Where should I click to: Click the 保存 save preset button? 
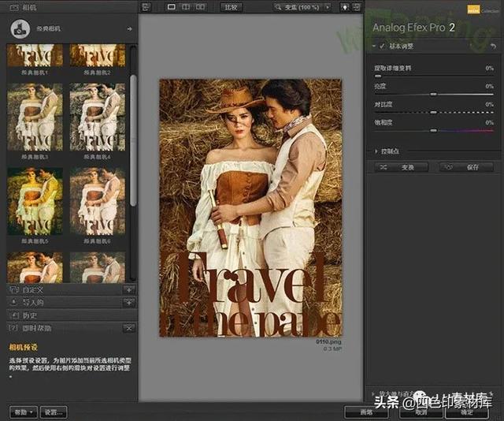pyautogui.click(x=466, y=167)
